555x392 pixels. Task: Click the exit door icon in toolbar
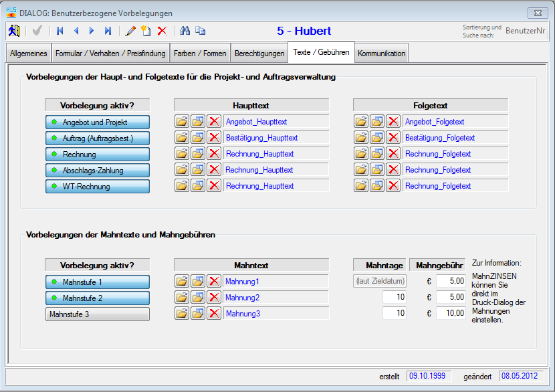(14, 31)
